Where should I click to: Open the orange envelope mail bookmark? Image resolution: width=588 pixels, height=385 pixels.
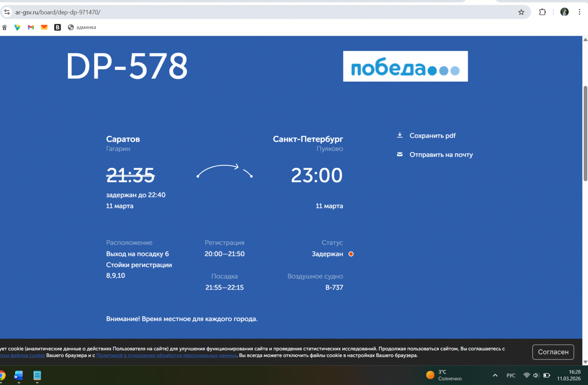tap(44, 27)
